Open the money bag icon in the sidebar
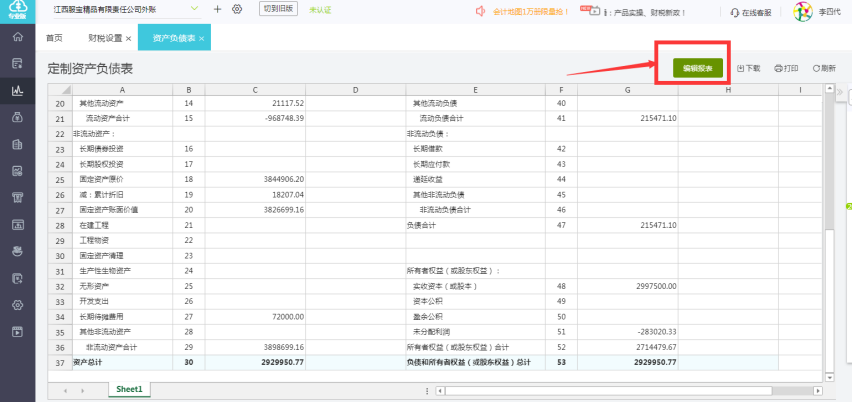This screenshot has width=853, height=402. pos(17,117)
